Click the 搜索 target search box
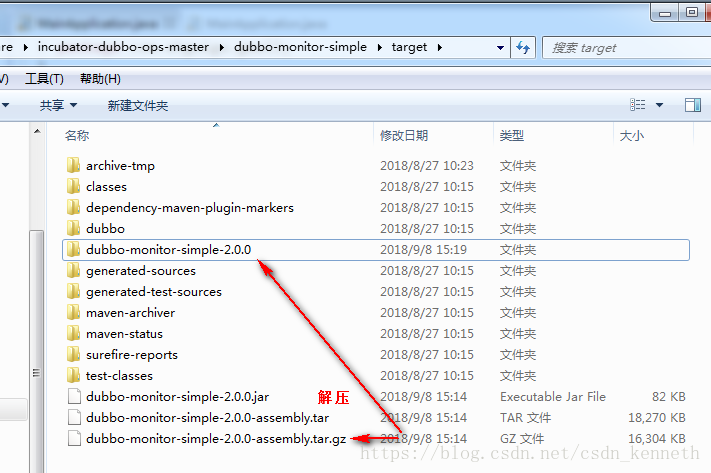 pyautogui.click(x=628, y=48)
